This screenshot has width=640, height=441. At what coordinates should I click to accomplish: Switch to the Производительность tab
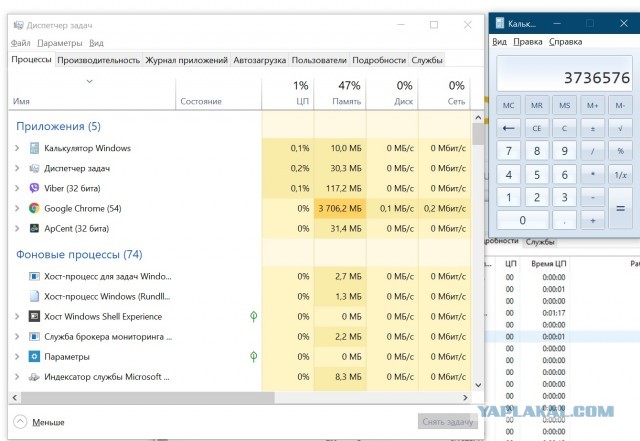(x=98, y=60)
